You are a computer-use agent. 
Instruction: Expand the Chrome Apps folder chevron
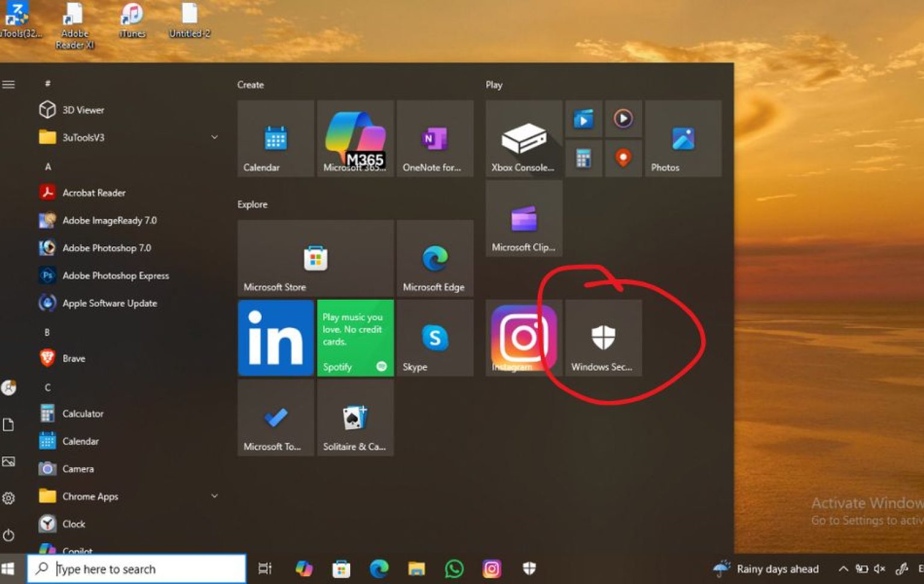(215, 496)
